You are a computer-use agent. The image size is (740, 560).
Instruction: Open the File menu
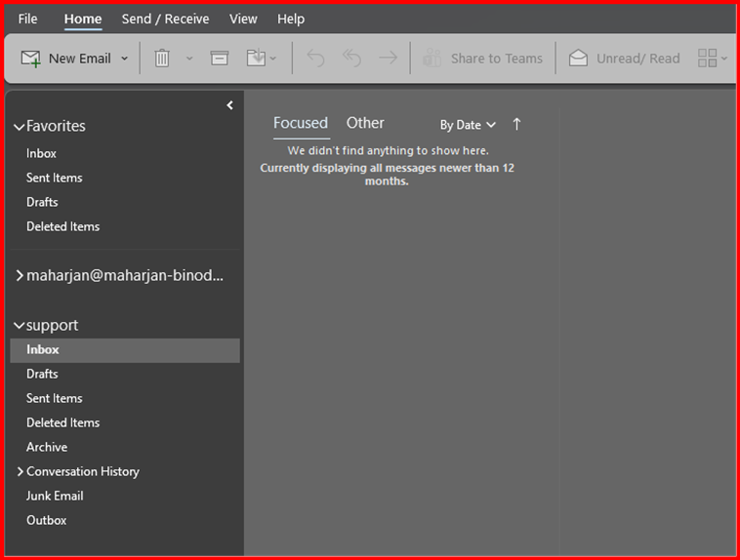coord(27,19)
